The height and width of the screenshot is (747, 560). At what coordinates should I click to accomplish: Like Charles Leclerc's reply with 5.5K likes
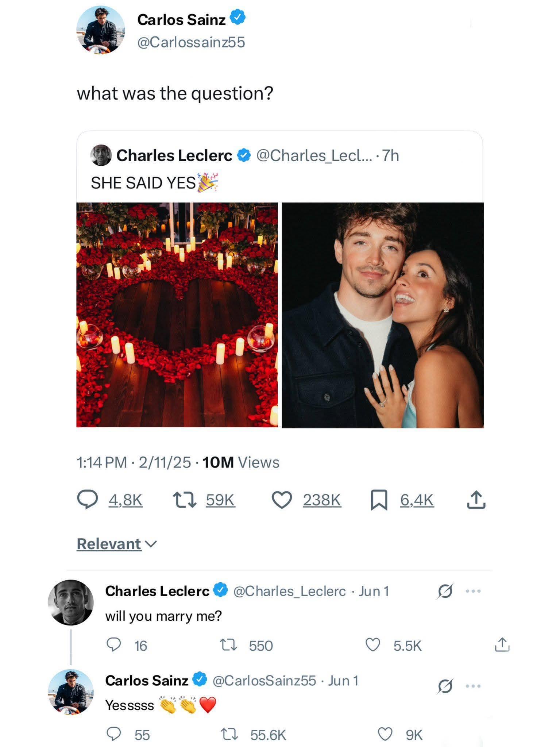coord(372,645)
